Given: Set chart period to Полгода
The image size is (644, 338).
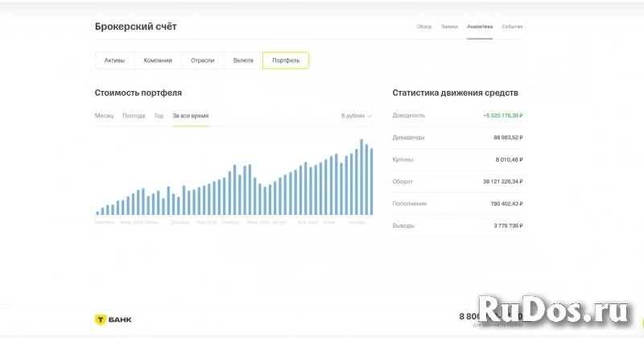Looking at the screenshot, I should [x=134, y=116].
